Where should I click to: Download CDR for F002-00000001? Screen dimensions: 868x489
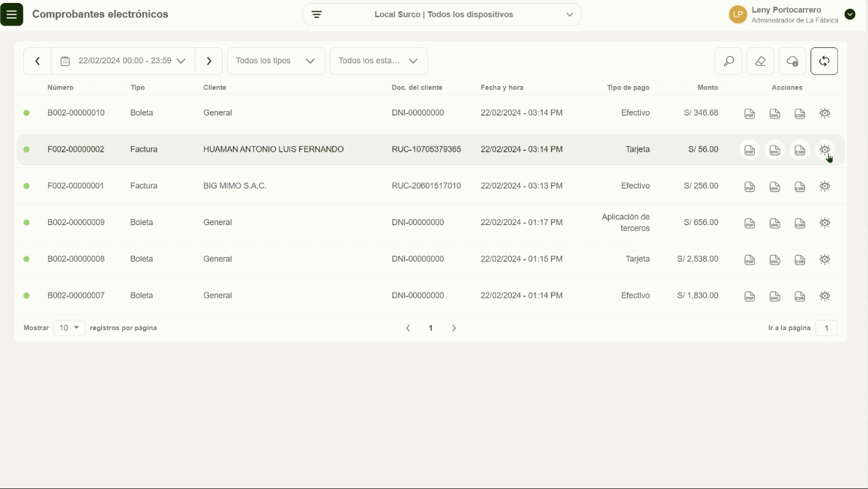pos(800,187)
